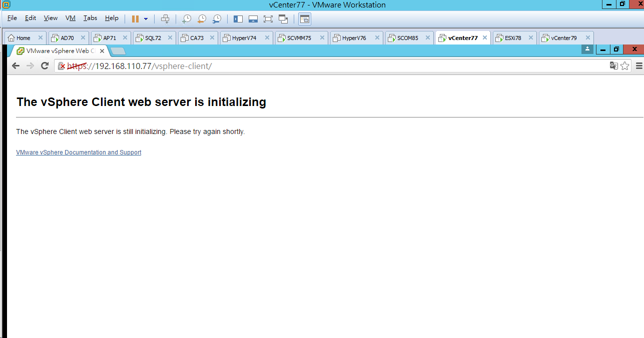The width and height of the screenshot is (644, 338).
Task: Open the Chrome user profile button
Action: pos(587,49)
